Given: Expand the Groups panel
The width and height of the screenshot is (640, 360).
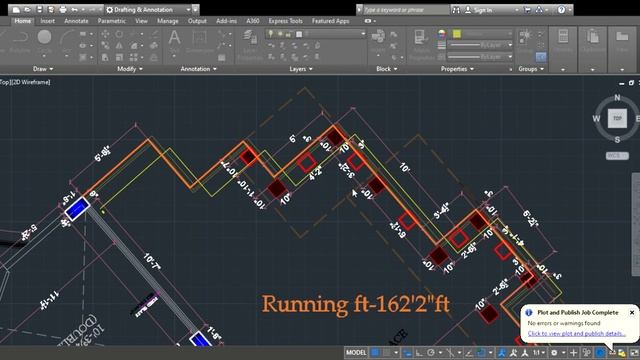Looking at the screenshot, I should click(x=531, y=69).
